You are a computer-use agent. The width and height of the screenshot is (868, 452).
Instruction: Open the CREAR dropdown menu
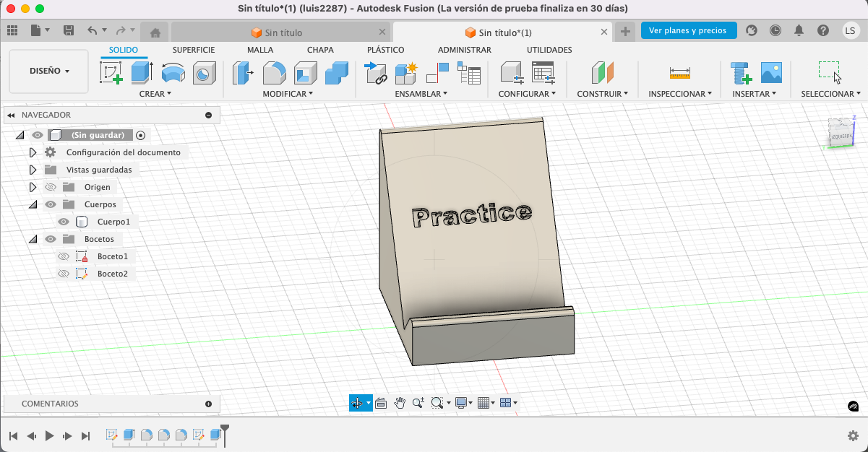[155, 94]
